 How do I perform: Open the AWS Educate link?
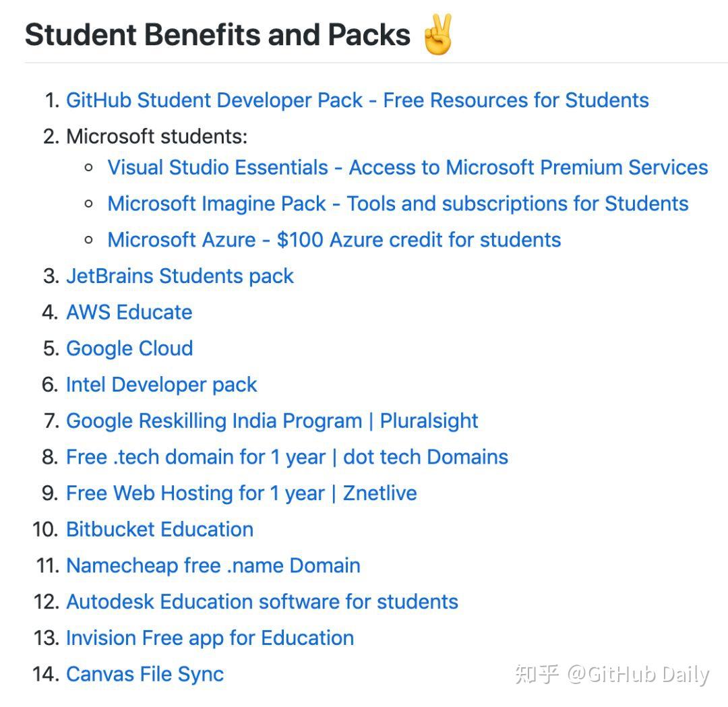point(129,312)
